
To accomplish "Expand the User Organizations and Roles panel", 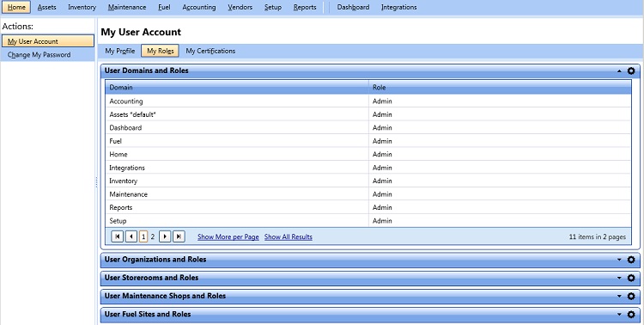I will (619, 260).
